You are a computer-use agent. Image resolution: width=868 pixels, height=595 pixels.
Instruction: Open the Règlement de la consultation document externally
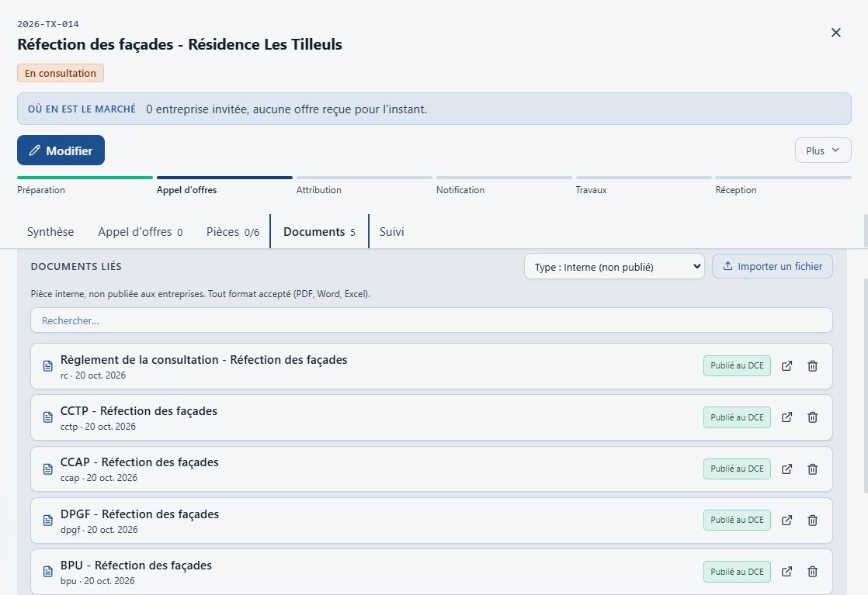point(786,366)
